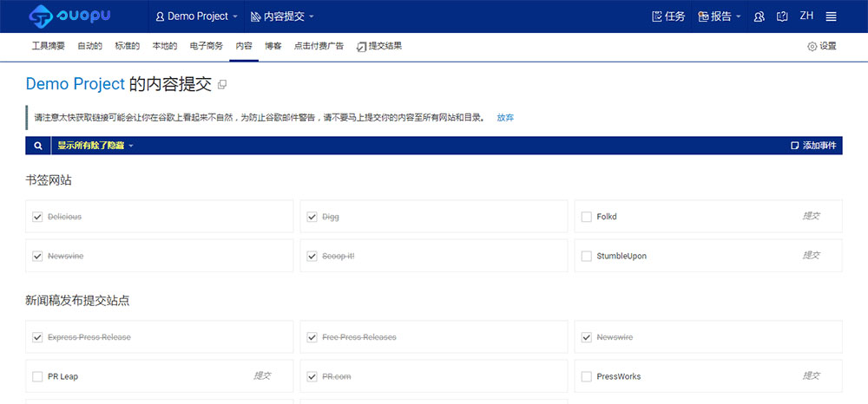Click 提交 for PressWorks
The image size is (868, 404).
point(812,376)
